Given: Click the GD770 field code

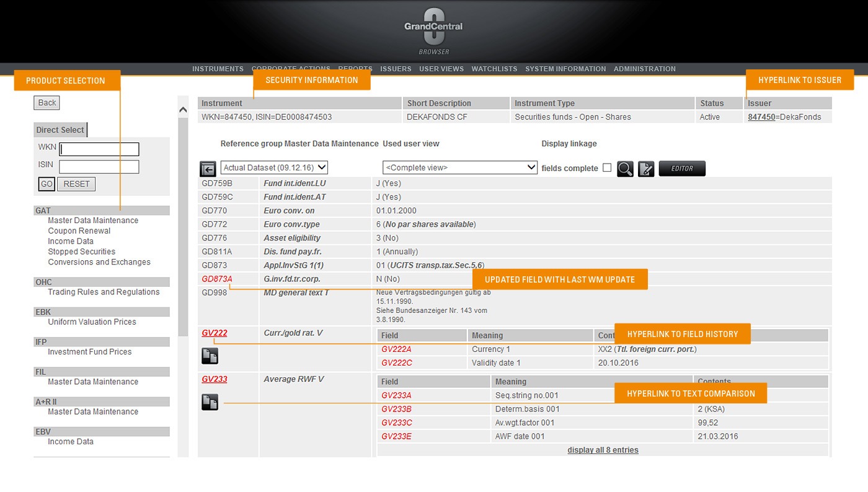Looking at the screenshot, I should (215, 211).
